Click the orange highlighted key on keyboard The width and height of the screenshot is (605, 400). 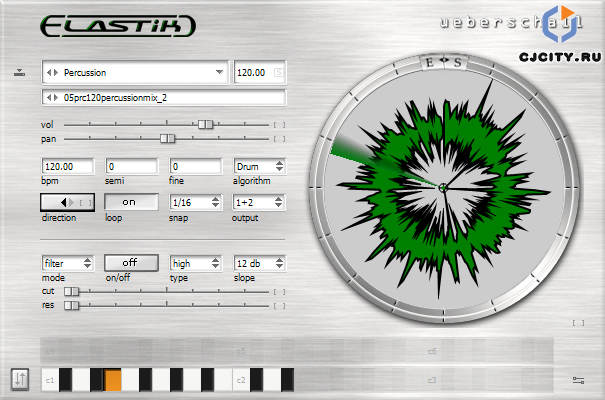[113, 380]
